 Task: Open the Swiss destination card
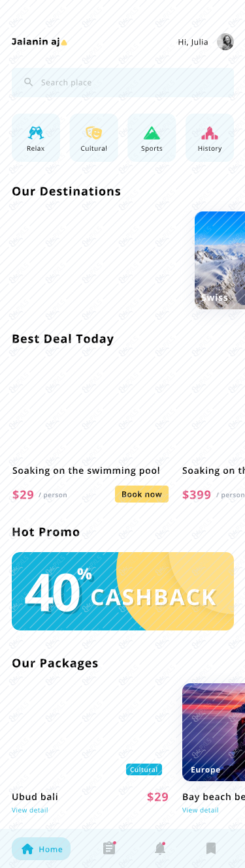coord(220,260)
